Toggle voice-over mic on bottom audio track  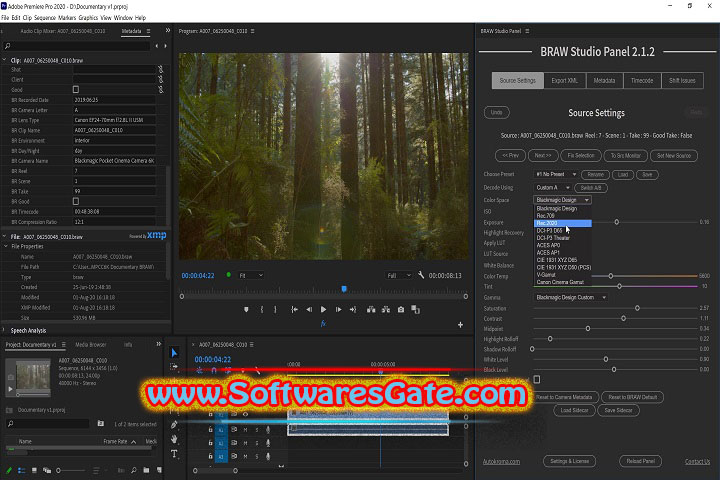pyautogui.click(x=268, y=457)
